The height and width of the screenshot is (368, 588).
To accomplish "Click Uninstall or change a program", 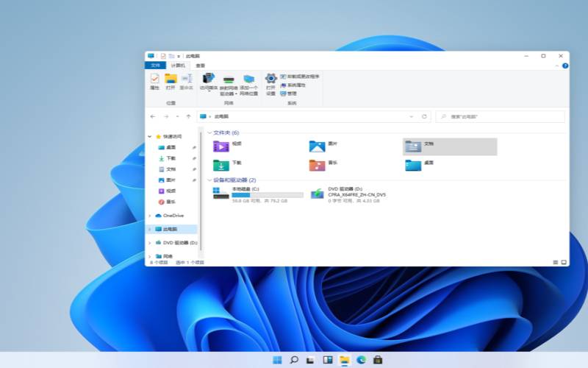I will click(300, 77).
